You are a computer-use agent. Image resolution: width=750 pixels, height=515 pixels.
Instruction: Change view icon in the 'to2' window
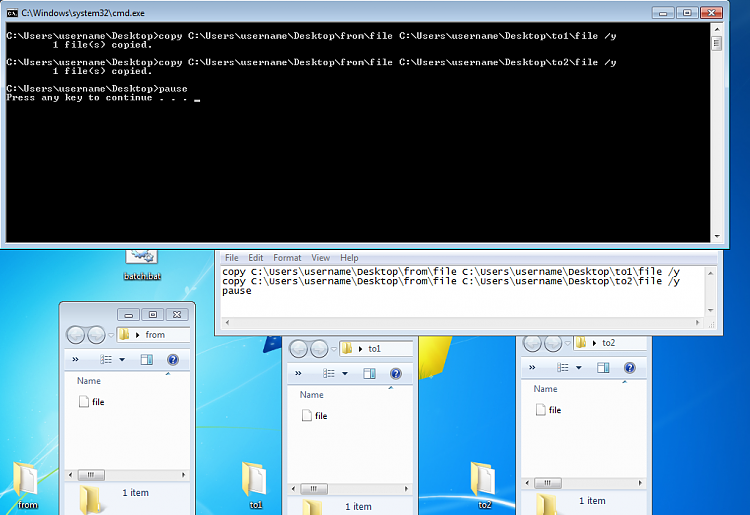pyautogui.click(x=563, y=367)
